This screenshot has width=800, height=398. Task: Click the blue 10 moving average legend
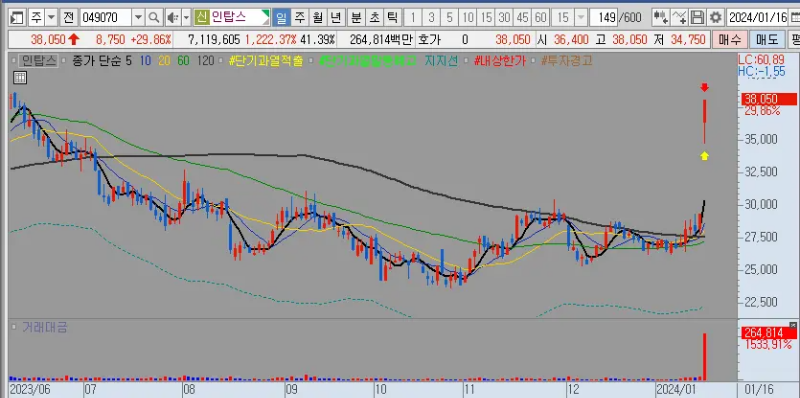[x=145, y=61]
